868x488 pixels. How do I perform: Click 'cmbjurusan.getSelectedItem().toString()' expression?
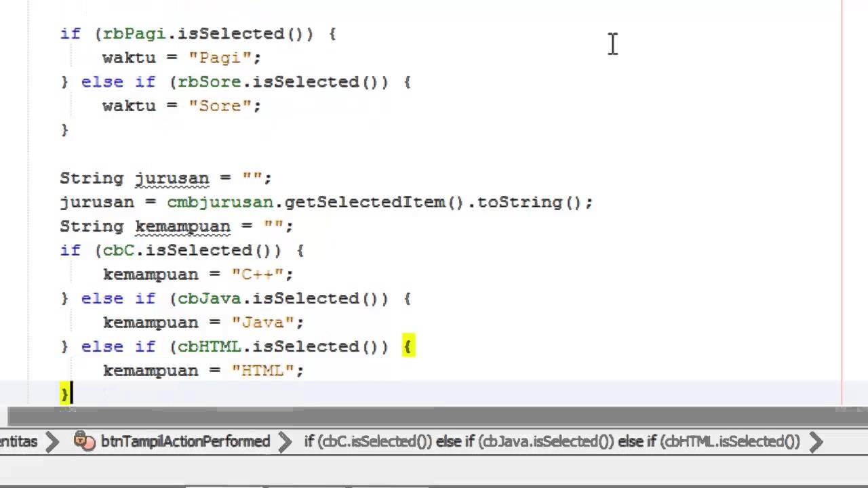point(375,202)
